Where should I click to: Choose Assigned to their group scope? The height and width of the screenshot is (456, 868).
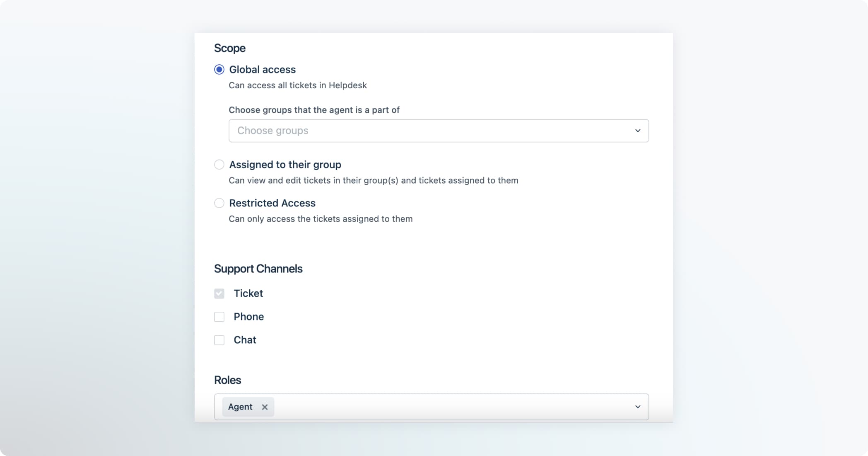(219, 165)
